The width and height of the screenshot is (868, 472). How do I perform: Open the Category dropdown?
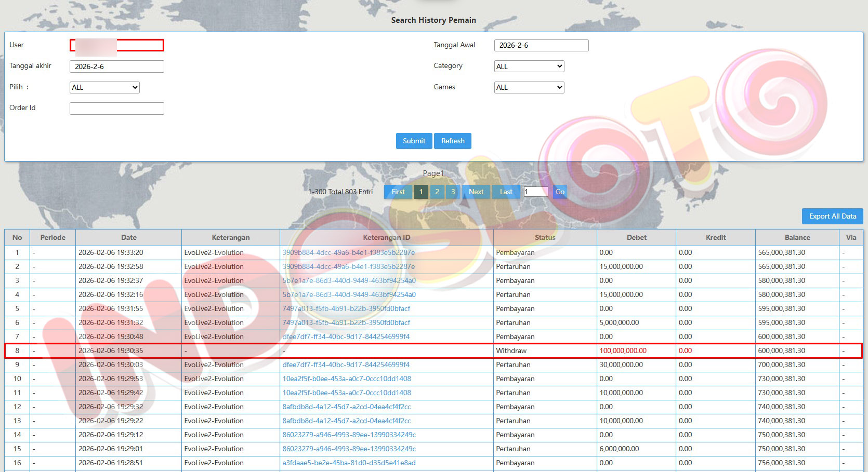click(x=529, y=66)
